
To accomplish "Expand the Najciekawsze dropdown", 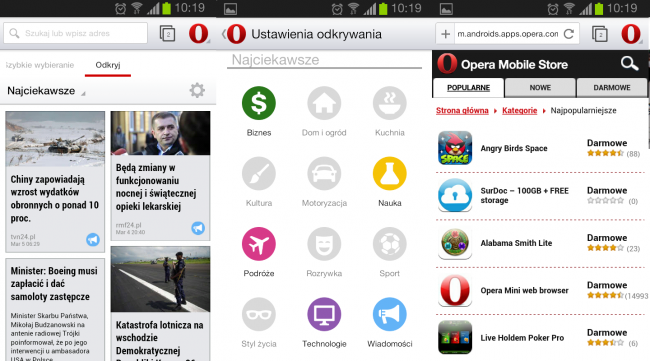I will pyautogui.click(x=46, y=91).
